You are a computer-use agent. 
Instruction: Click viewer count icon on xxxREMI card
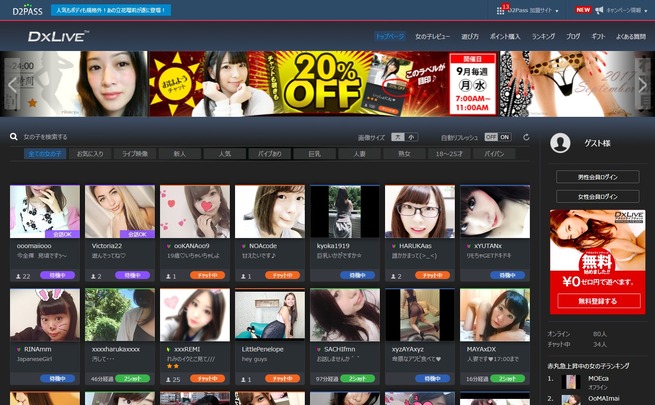pos(168,380)
